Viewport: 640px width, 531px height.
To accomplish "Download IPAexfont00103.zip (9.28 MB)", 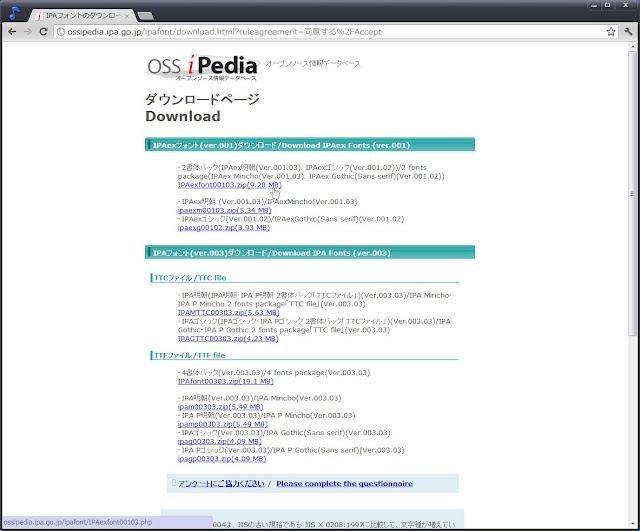I will pyautogui.click(x=229, y=184).
